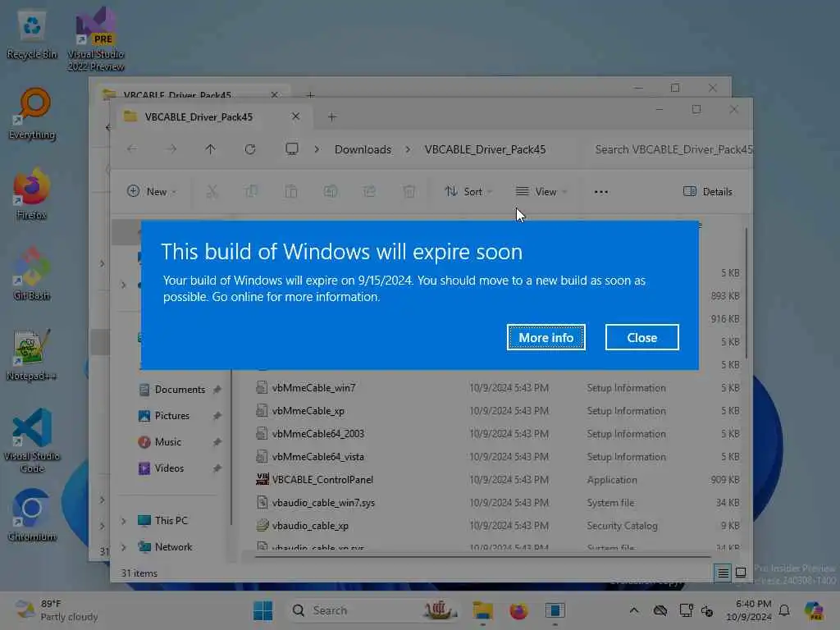The height and width of the screenshot is (630, 840).
Task: Click the VBCABLE_Driver_Pack45 breadcrumb segment
Action: [x=485, y=149]
